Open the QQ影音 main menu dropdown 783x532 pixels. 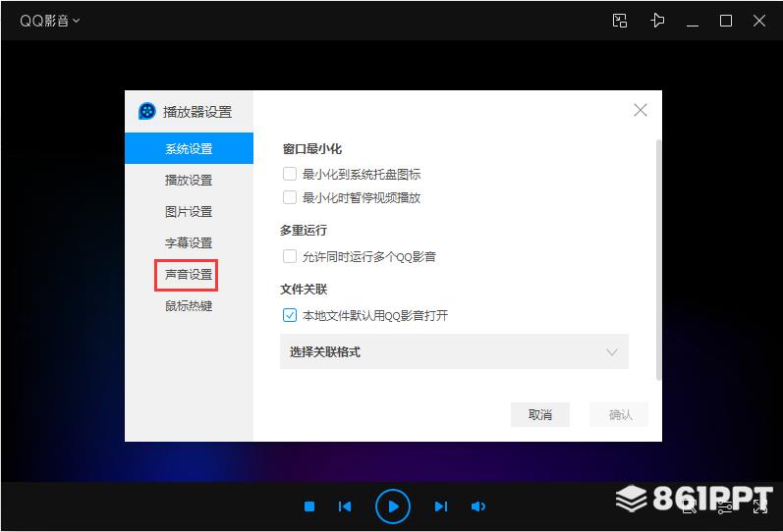49,21
